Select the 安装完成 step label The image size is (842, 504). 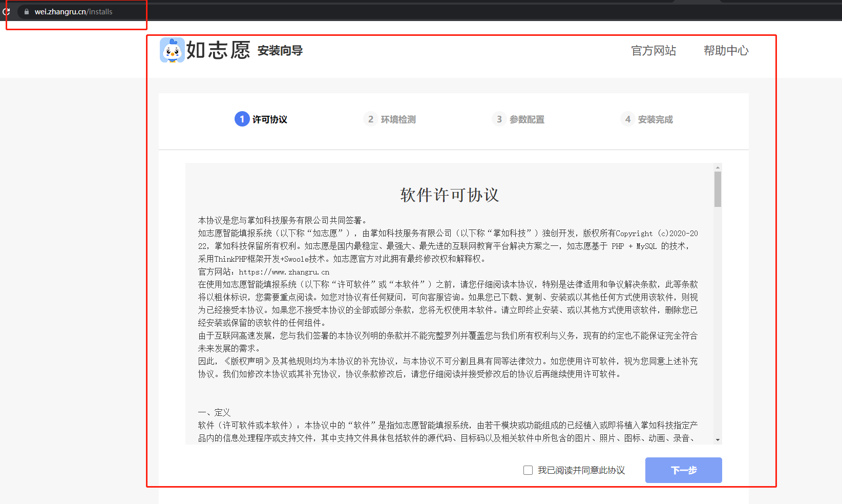[656, 119]
